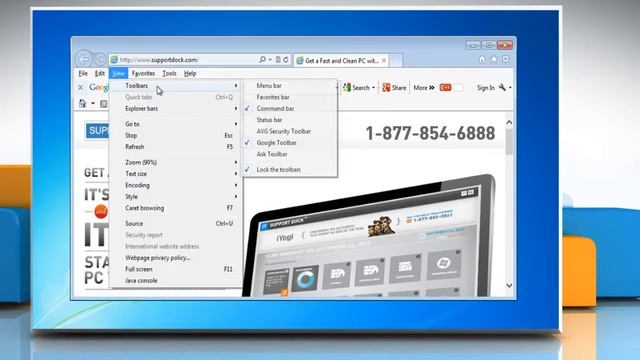The image size is (640, 360).
Task: Click the red notification icon on Google Toolbar
Action: point(445,87)
